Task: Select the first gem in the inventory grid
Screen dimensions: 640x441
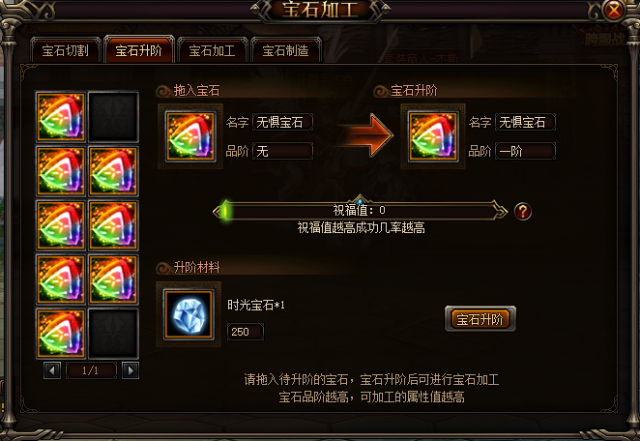Action: click(x=61, y=117)
